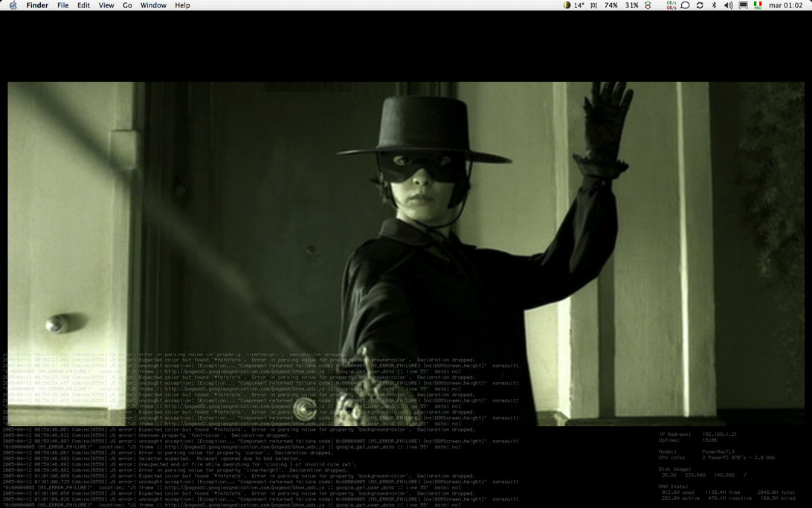Open the chat speech bubble status menu
Screen dimensions: 812x508
tap(686, 5)
